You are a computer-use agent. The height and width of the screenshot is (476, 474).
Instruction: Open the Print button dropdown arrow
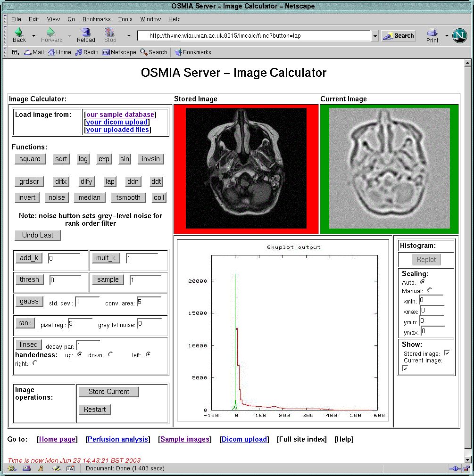click(447, 36)
